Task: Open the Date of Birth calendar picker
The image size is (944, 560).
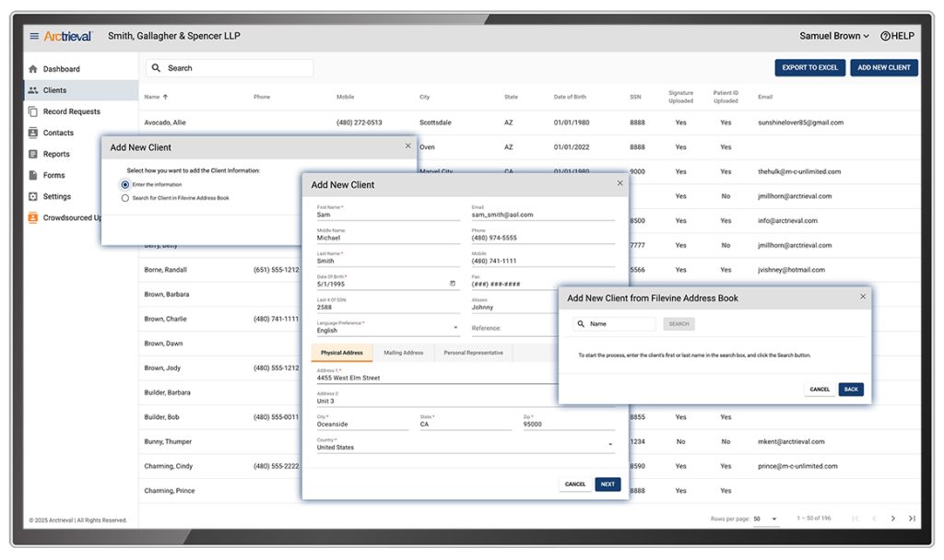Action: (x=453, y=284)
